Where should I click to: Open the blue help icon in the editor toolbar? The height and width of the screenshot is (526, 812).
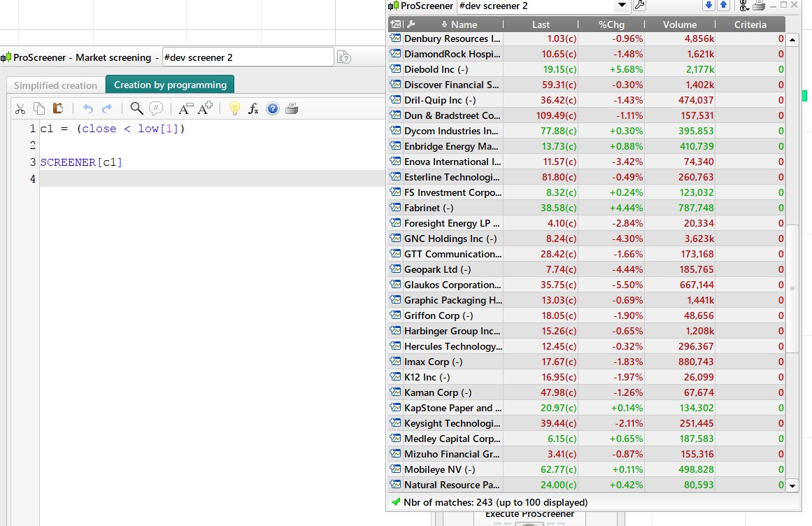click(x=272, y=108)
